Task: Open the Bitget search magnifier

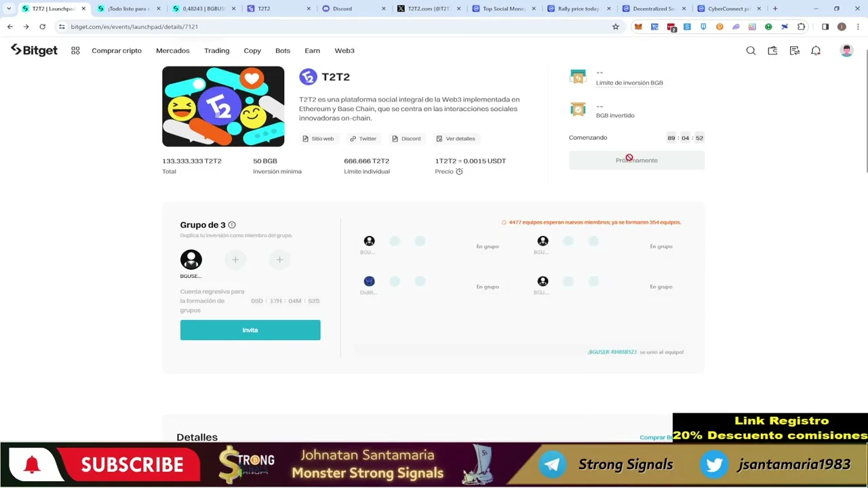Action: tap(751, 51)
